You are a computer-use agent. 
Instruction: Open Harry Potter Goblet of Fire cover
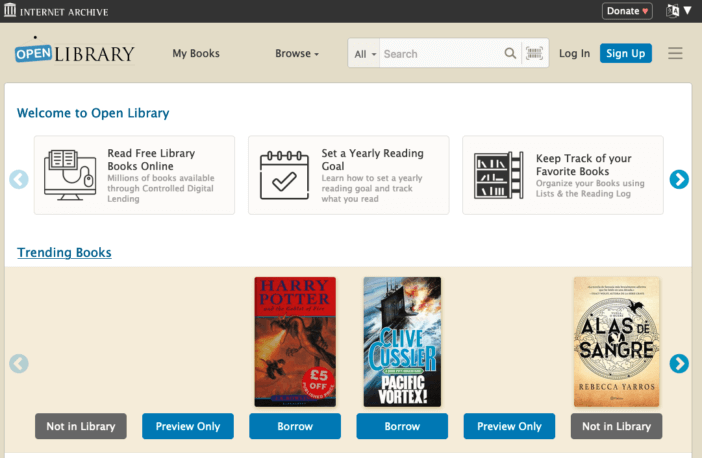tap(295, 342)
